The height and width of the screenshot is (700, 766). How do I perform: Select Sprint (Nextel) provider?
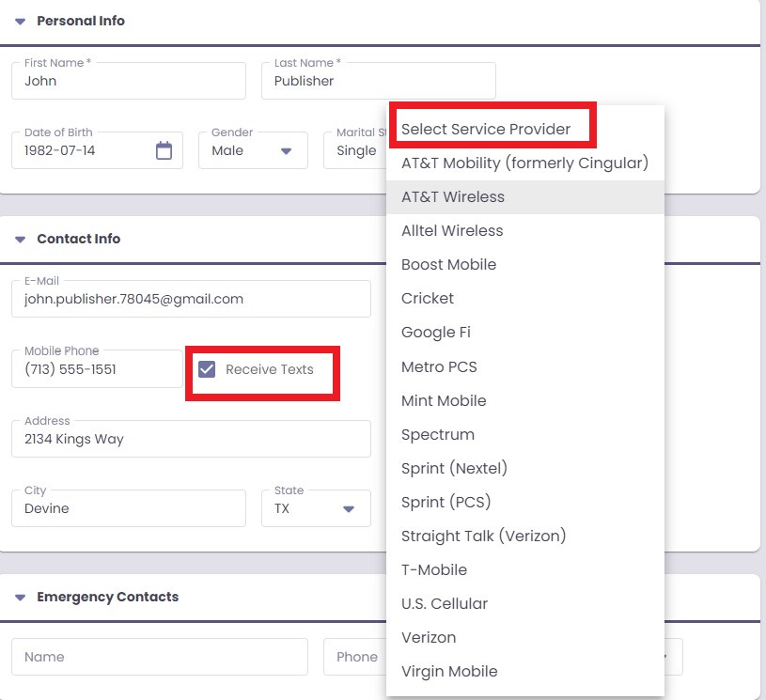point(525,468)
